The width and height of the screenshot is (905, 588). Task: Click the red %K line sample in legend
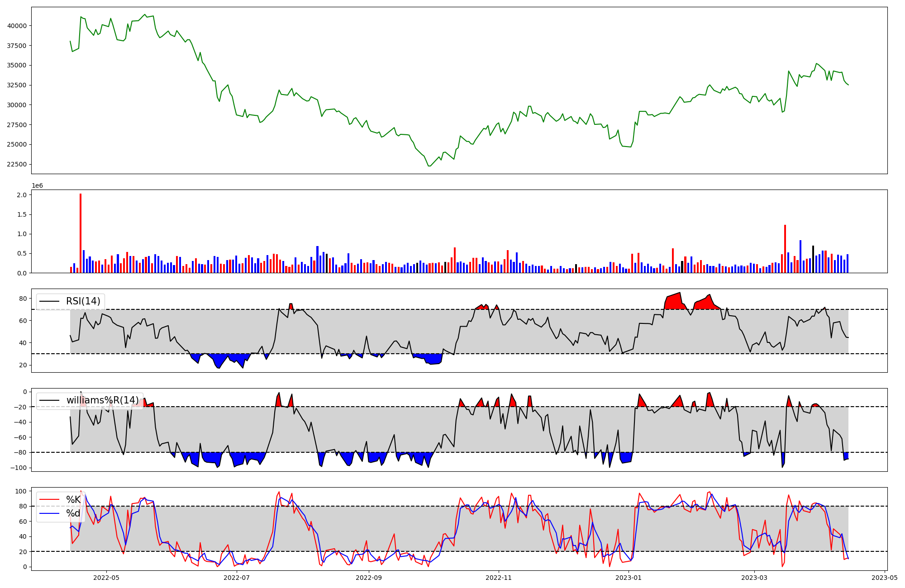coord(50,500)
